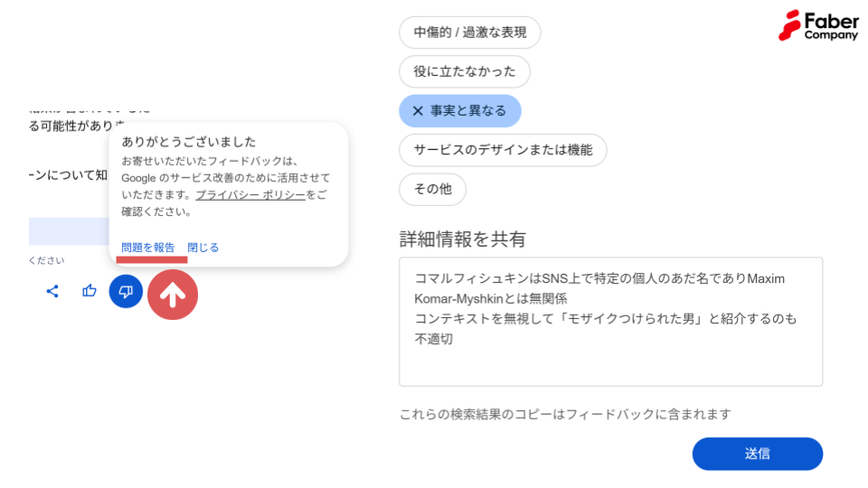
Task: Select the サービスのデザインまたは機能 chip
Action: pyautogui.click(x=503, y=150)
